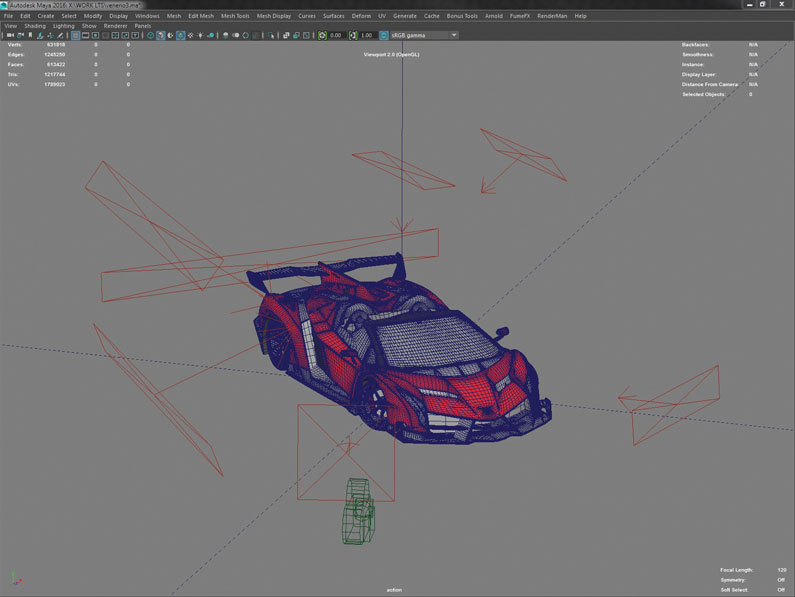The height and width of the screenshot is (597, 795).
Task: Toggle the Safe Action overlay
Action: click(125, 36)
